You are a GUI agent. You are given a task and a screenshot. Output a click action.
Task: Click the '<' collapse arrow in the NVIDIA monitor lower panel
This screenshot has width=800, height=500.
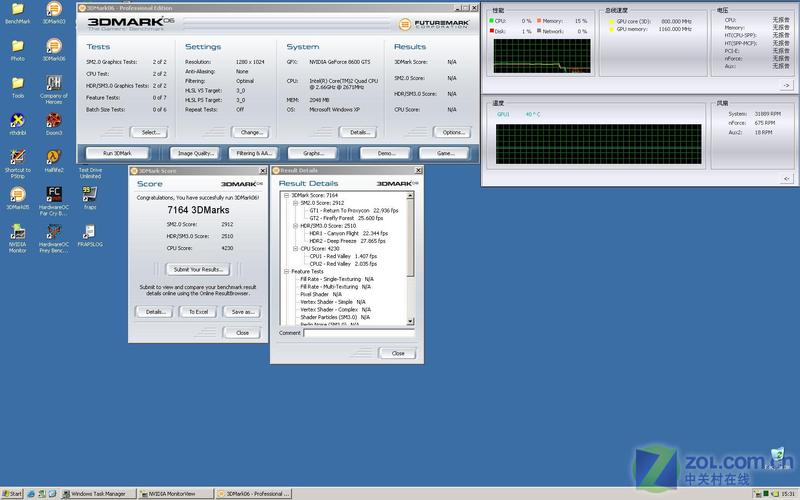tap(786, 179)
